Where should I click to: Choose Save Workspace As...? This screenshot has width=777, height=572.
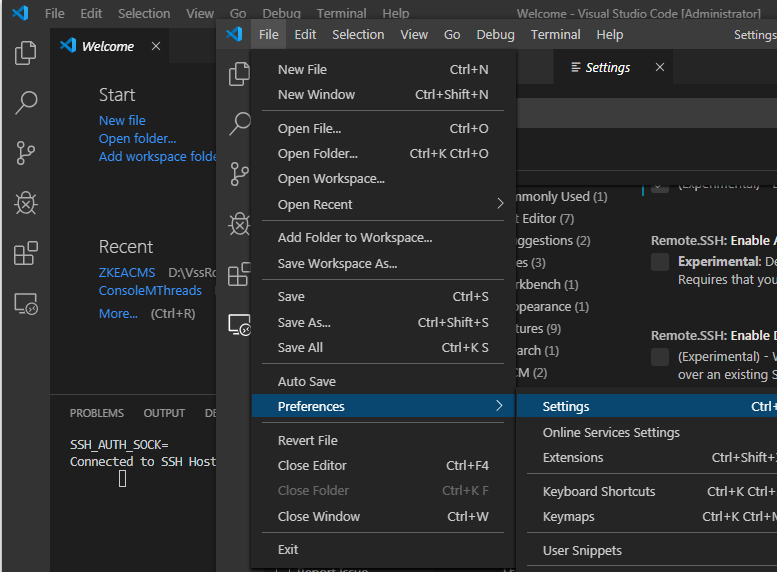(x=383, y=263)
